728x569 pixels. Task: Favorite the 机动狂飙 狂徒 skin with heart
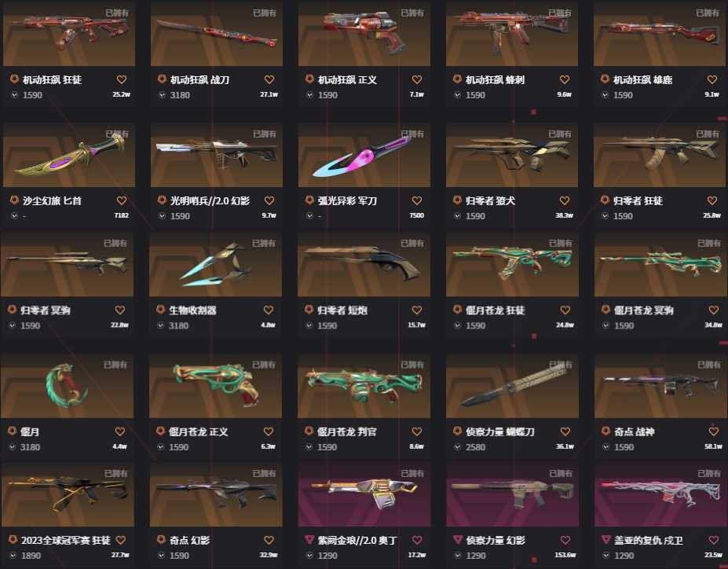pyautogui.click(x=122, y=80)
